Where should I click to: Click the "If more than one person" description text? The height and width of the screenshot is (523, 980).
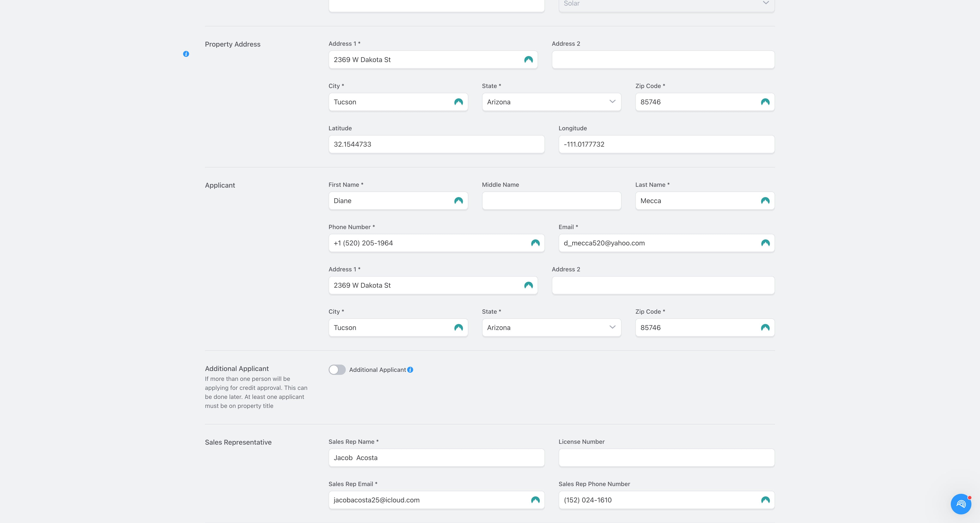[x=256, y=392]
